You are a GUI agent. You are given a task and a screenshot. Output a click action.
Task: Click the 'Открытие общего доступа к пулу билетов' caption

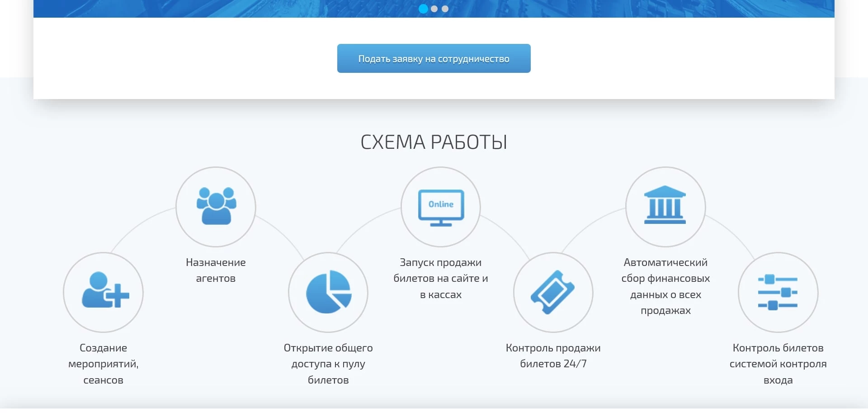click(328, 364)
